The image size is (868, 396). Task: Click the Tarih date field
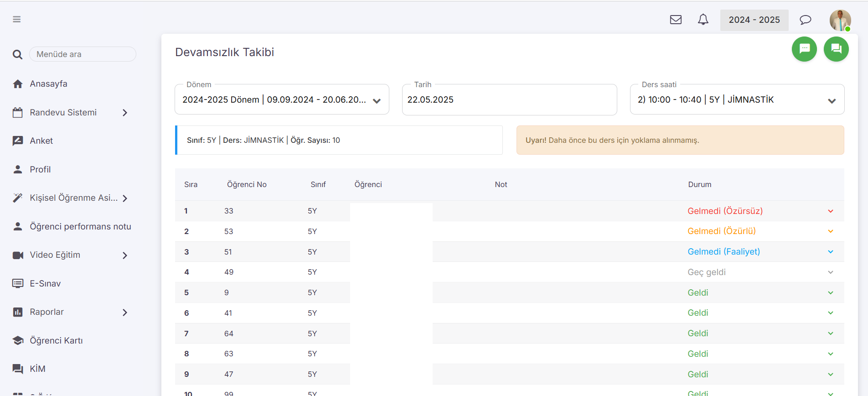click(509, 100)
